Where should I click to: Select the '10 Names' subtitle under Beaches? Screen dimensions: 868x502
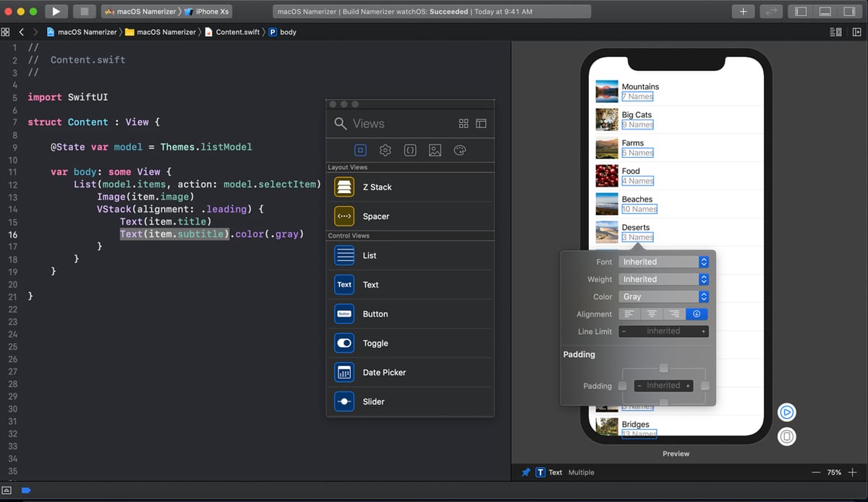tap(639, 209)
